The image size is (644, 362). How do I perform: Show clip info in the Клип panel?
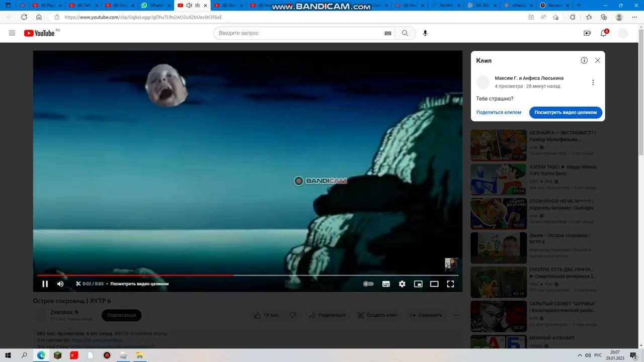click(584, 60)
